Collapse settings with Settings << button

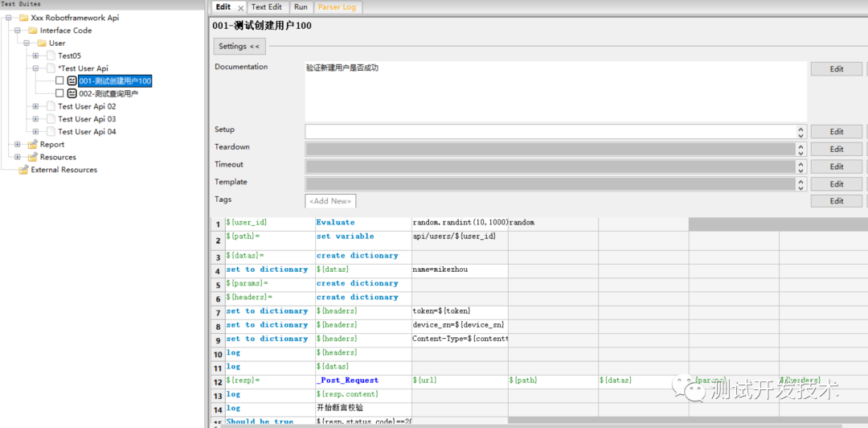(x=240, y=47)
